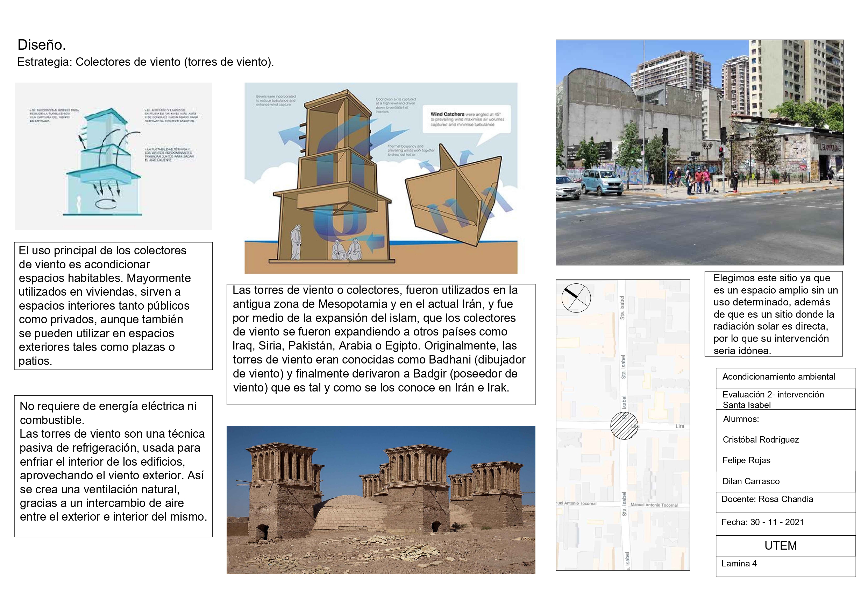The image size is (868, 614).
Task: Click the Estrategia Colectores de viento subtitle
Action: [145, 62]
